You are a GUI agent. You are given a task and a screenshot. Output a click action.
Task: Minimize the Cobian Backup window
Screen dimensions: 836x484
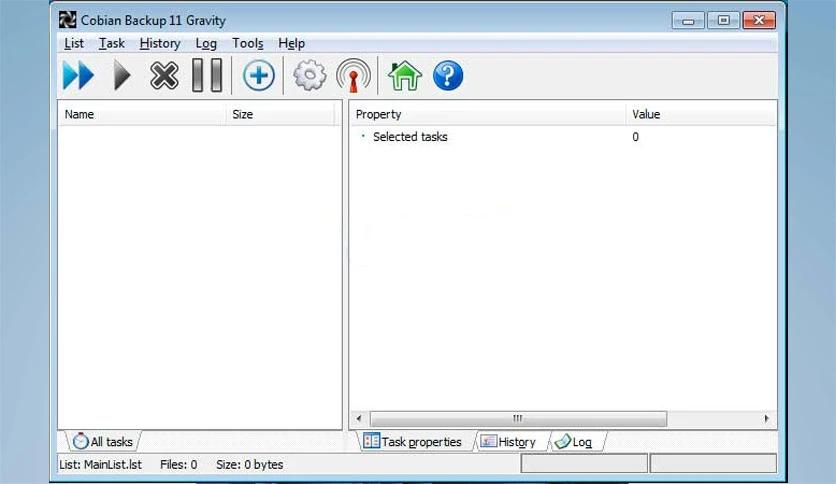(x=688, y=20)
